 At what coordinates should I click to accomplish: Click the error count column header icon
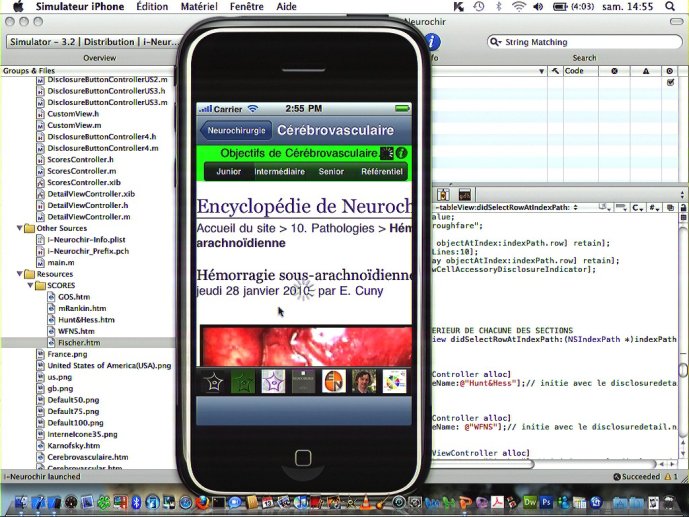coord(614,71)
